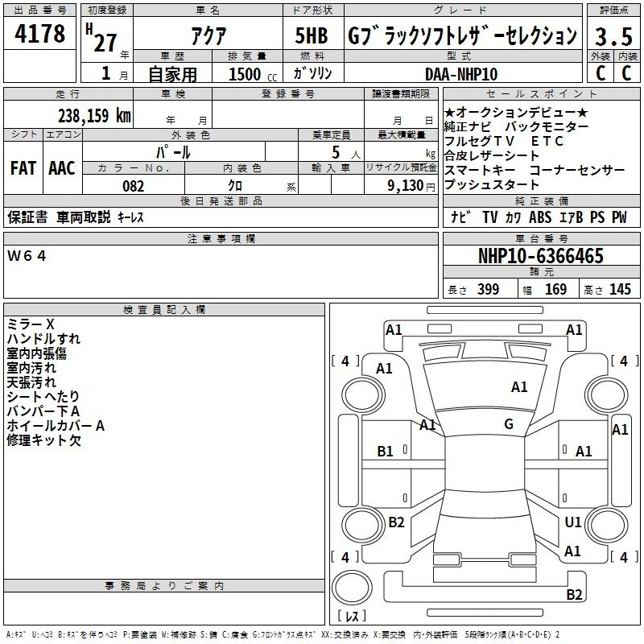Select the spare tire circle above レス

[353, 588]
